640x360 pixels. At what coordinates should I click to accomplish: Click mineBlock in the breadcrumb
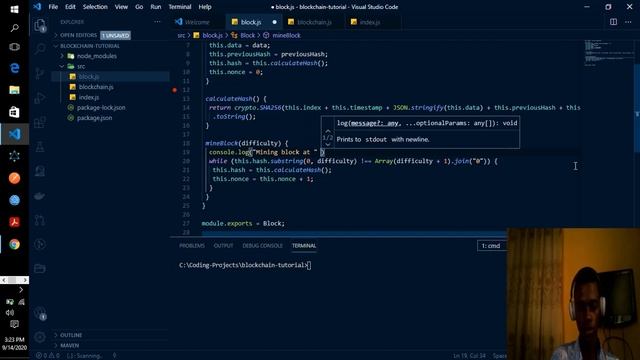(x=286, y=36)
